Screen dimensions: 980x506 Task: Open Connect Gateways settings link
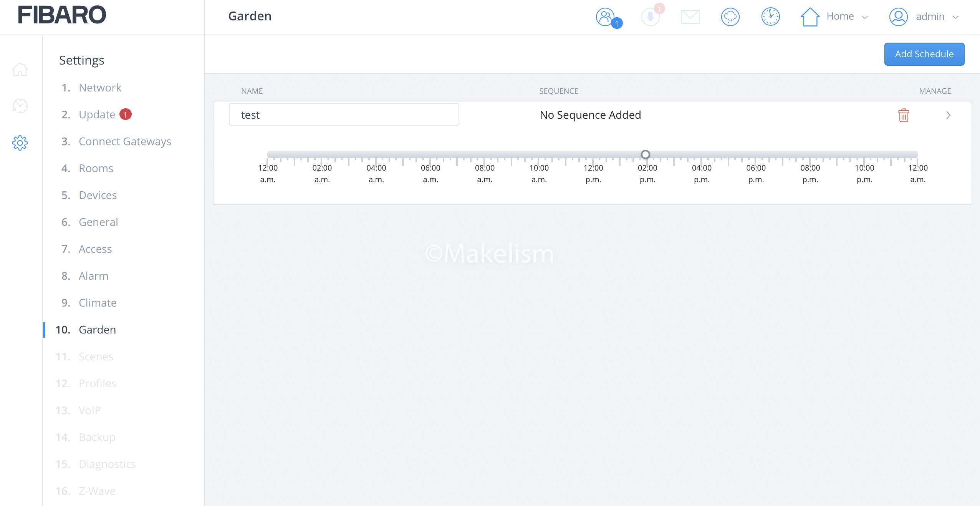point(125,141)
